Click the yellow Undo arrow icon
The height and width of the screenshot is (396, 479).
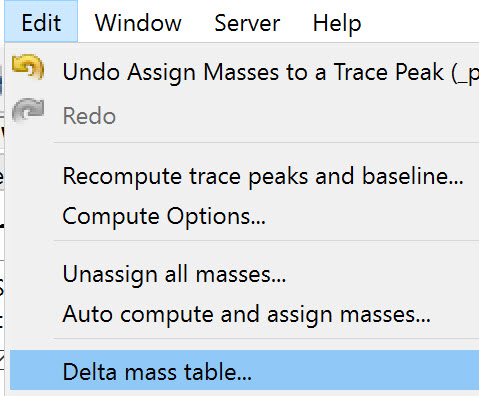[28, 67]
